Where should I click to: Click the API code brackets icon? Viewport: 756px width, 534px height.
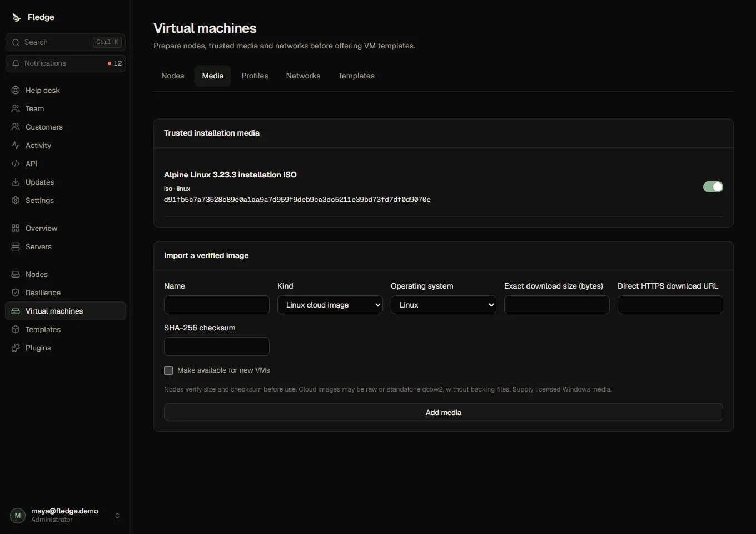(x=16, y=164)
